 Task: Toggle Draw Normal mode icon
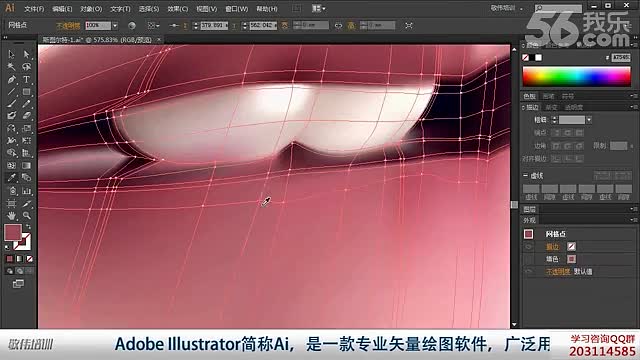pos(10,271)
